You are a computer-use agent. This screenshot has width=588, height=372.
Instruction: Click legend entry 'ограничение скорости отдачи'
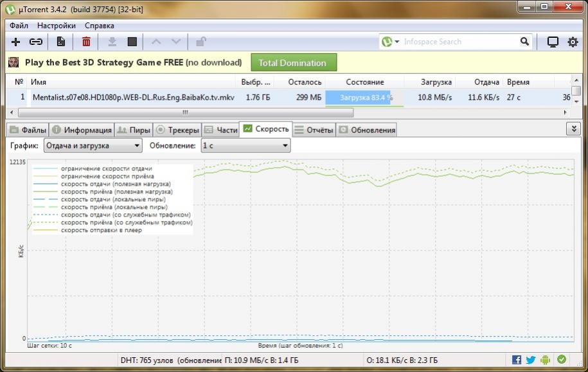coord(107,169)
